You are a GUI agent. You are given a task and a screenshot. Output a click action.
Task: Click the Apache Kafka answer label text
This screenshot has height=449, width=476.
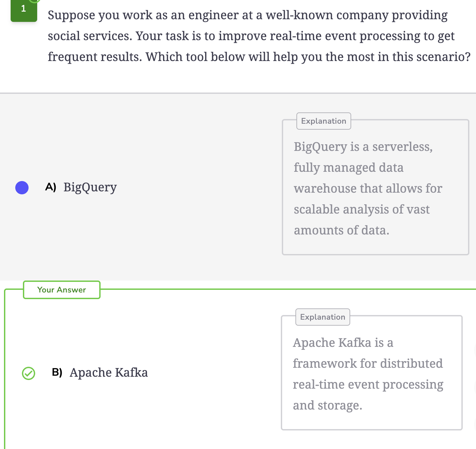[109, 373]
